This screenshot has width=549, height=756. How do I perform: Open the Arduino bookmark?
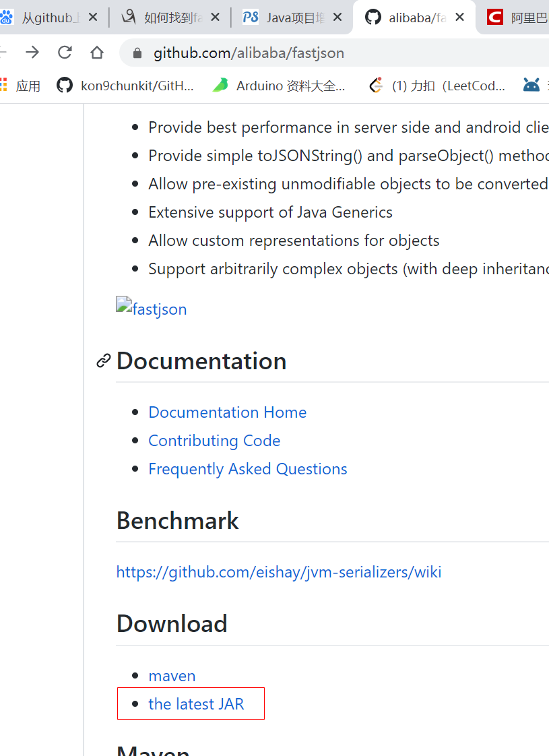pyautogui.click(x=279, y=86)
